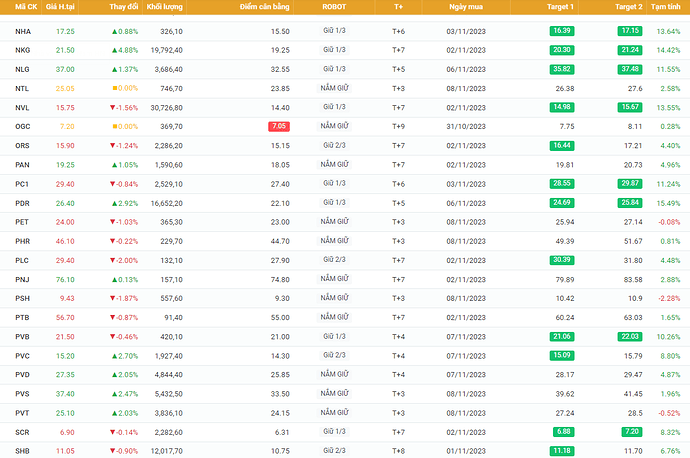
Task: Click PC1's Target 2 badge 29.87
Action: click(630, 183)
